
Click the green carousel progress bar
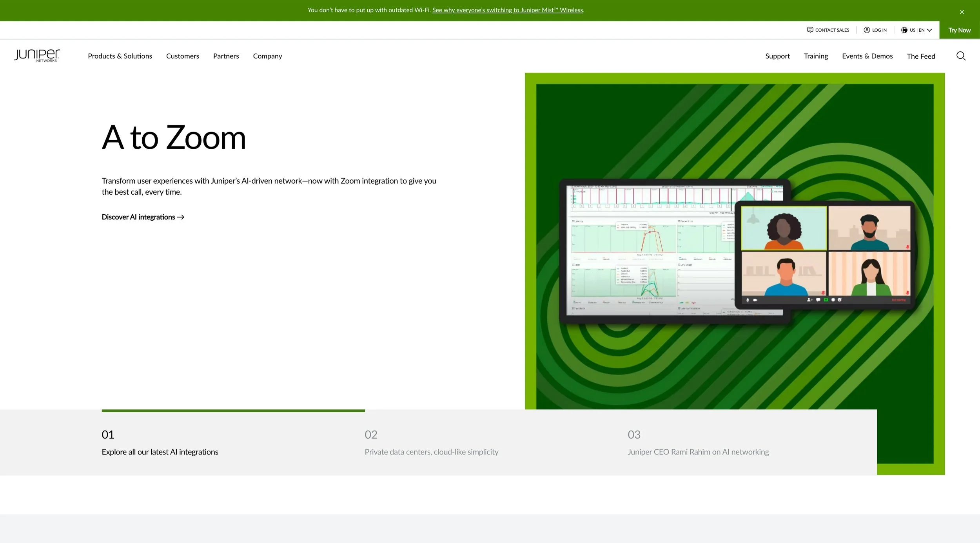(233, 411)
